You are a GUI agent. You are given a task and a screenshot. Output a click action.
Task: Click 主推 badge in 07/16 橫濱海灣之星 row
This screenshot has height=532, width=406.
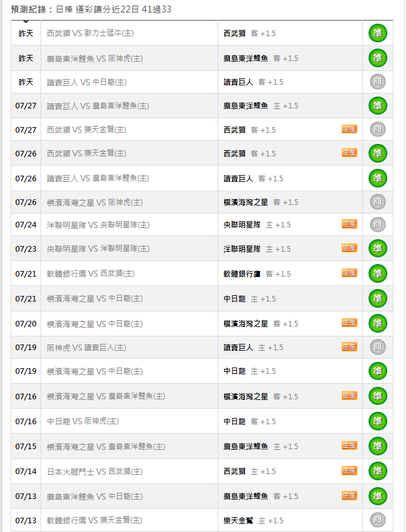pos(349,396)
